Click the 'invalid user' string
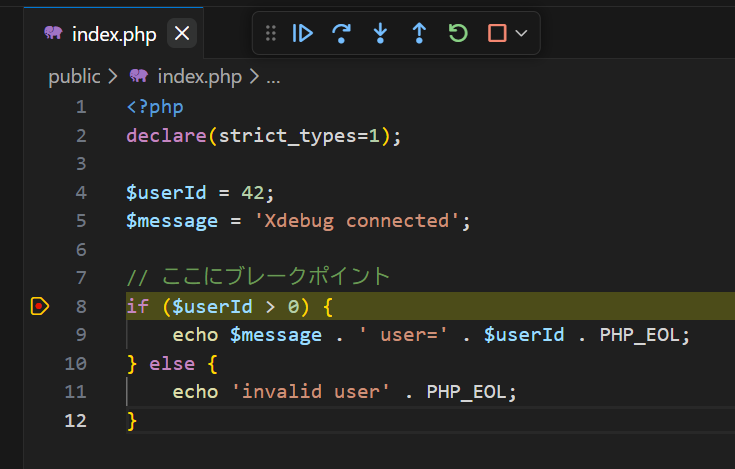This screenshot has width=735, height=469. coord(311,392)
